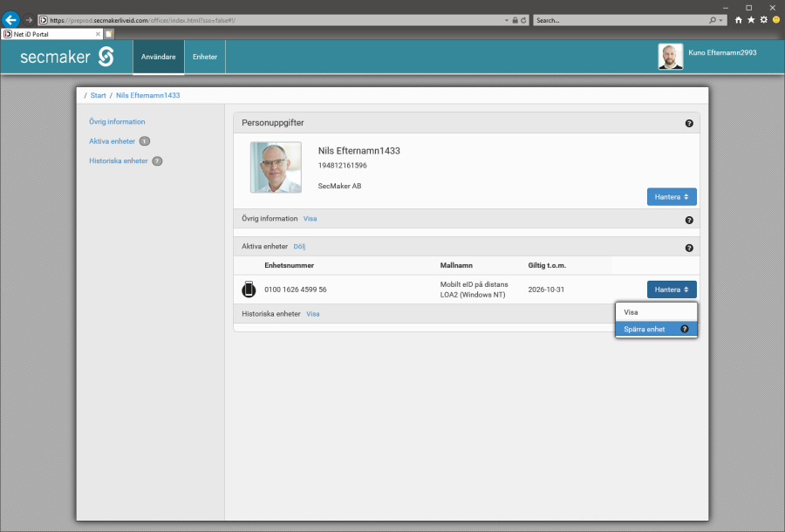This screenshot has width=785, height=532.
Task: Switch to the Enheter tab
Action: (x=205, y=57)
